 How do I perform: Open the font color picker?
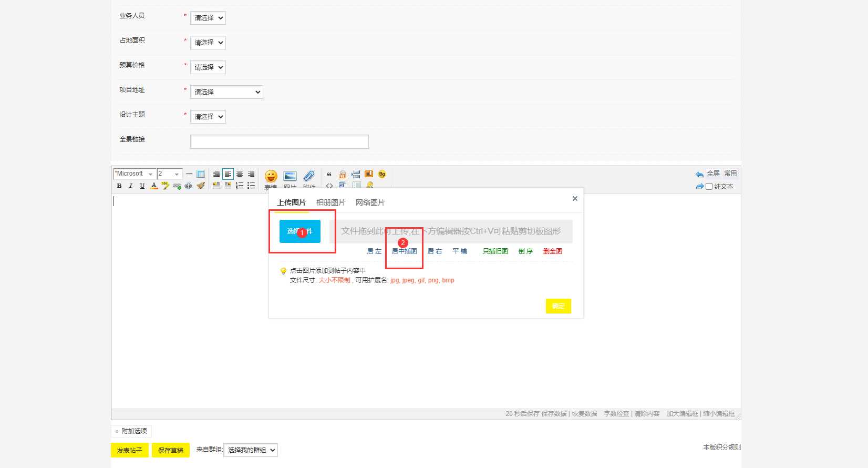[154, 186]
